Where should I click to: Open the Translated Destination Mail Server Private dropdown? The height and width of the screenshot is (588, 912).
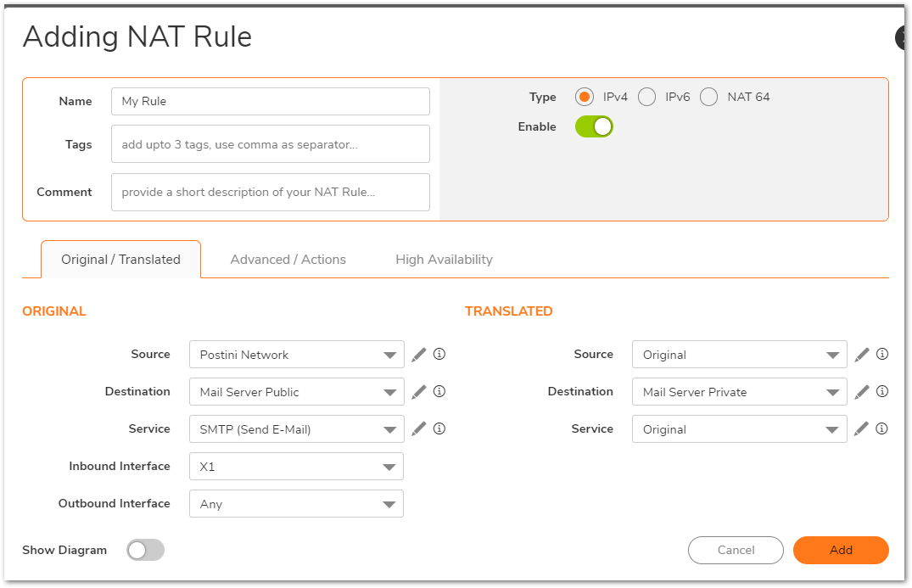click(x=740, y=392)
